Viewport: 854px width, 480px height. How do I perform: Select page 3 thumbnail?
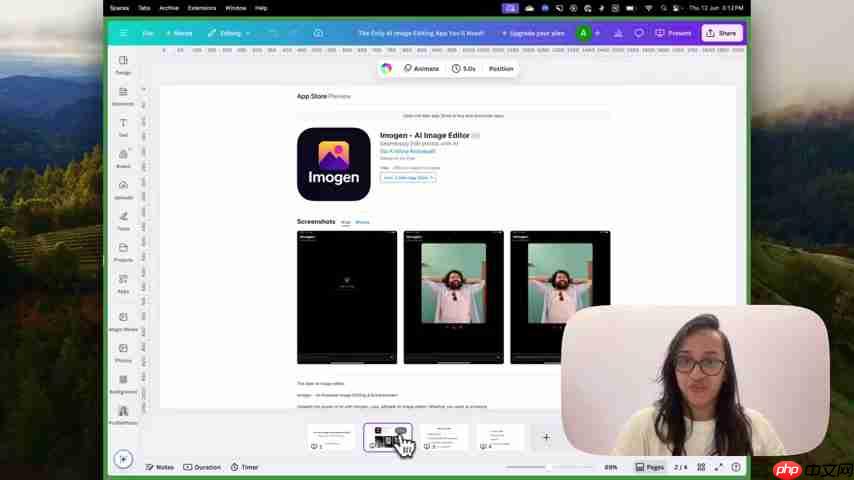pos(444,437)
